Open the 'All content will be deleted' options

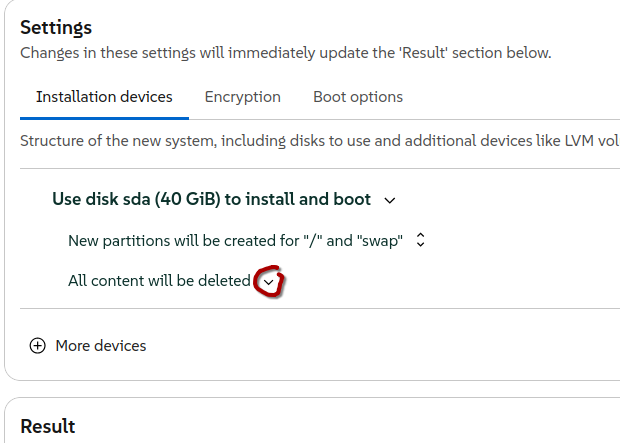pyautogui.click(x=159, y=281)
